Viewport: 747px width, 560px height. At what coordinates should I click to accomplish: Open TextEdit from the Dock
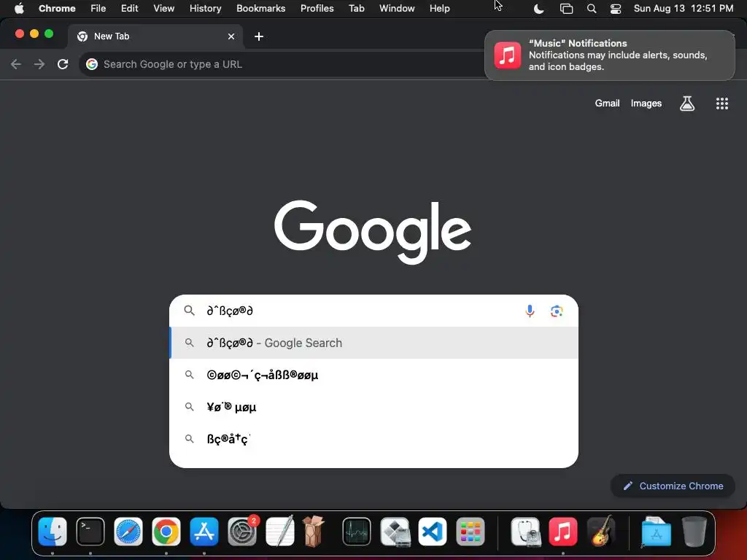[x=279, y=532]
